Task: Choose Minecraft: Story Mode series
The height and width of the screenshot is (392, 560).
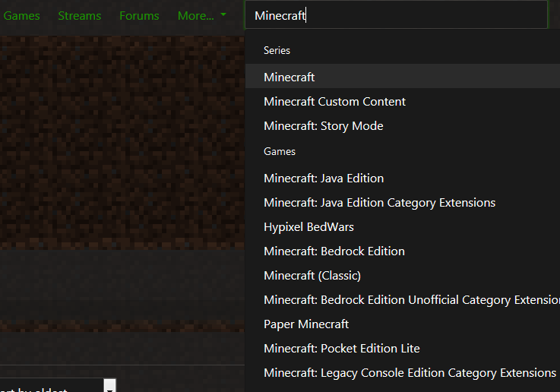Action: 323,125
